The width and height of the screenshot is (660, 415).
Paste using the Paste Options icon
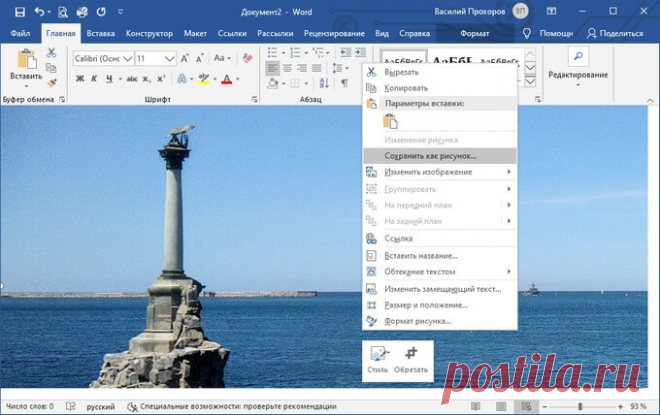pyautogui.click(x=390, y=121)
